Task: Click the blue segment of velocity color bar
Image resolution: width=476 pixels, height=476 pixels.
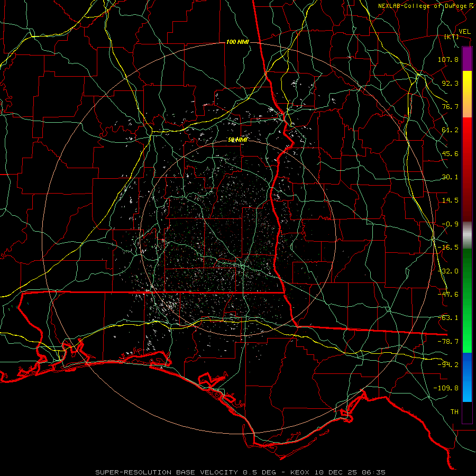Action: click(x=467, y=377)
